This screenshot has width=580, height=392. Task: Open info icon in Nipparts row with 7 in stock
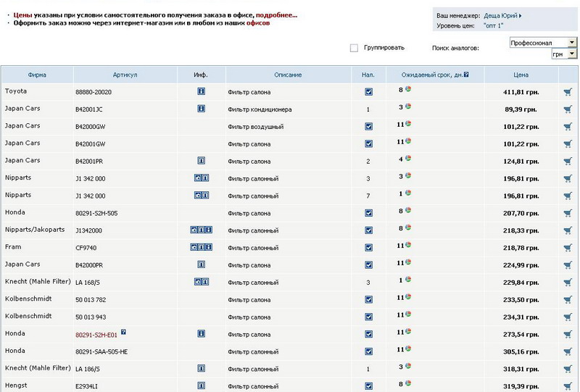(x=205, y=195)
